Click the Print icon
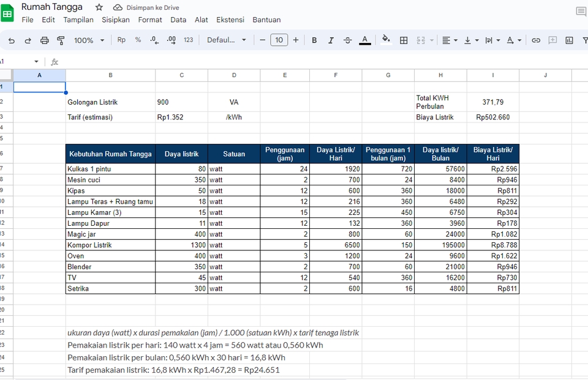588x380 pixels. click(44, 40)
